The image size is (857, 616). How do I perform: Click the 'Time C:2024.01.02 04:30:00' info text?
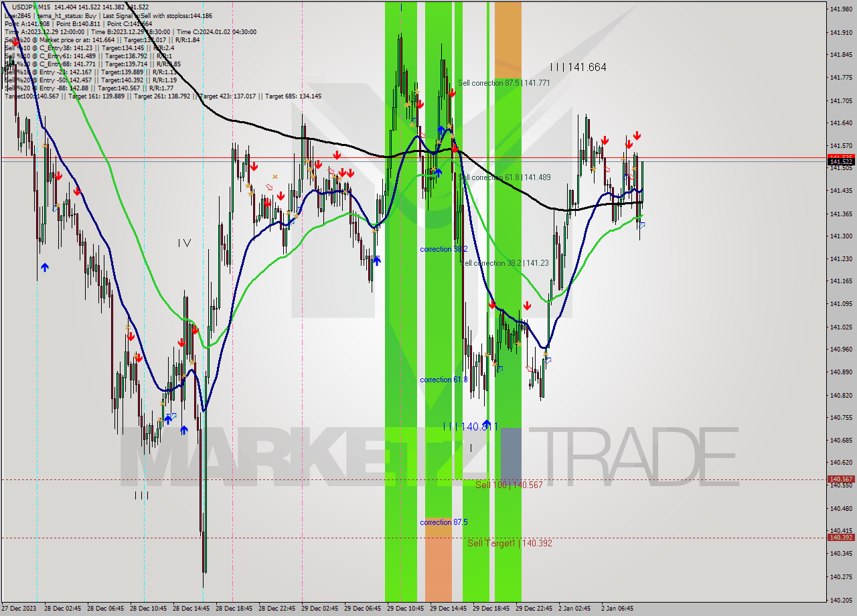(x=216, y=31)
